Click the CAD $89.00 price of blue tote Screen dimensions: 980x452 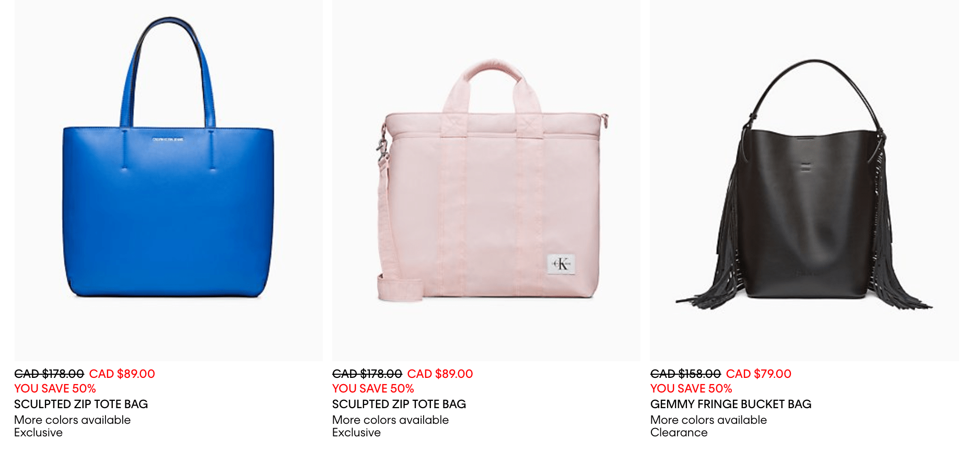pos(122,374)
